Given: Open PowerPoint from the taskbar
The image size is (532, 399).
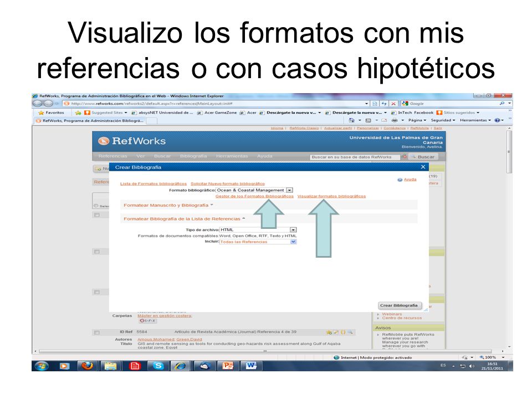Looking at the screenshot, I should click(x=227, y=366).
